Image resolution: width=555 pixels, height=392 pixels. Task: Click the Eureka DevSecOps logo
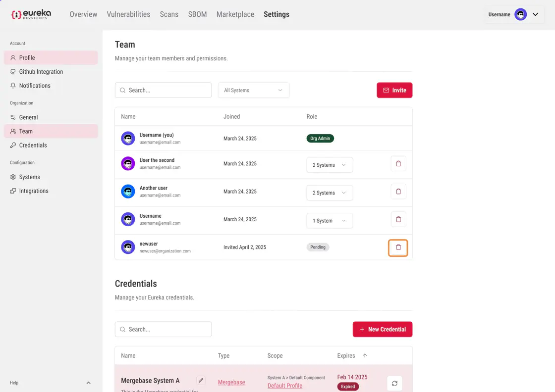tap(31, 14)
